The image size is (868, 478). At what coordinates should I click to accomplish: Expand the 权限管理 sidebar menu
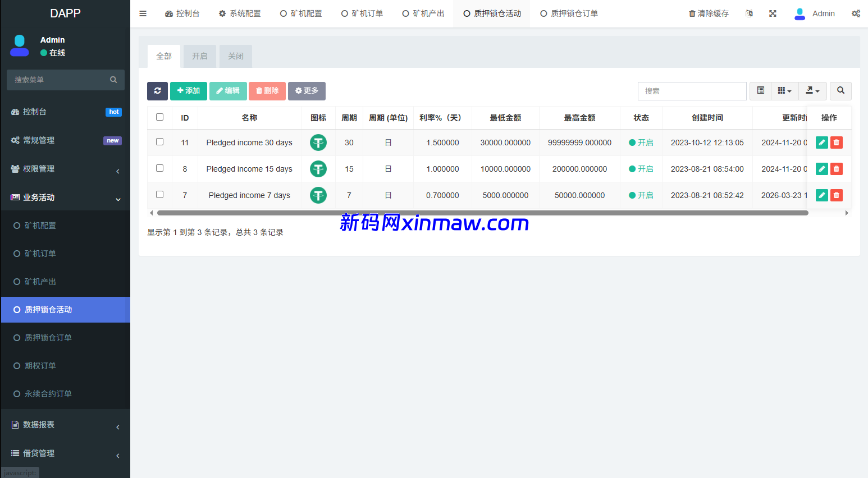pyautogui.click(x=66, y=169)
